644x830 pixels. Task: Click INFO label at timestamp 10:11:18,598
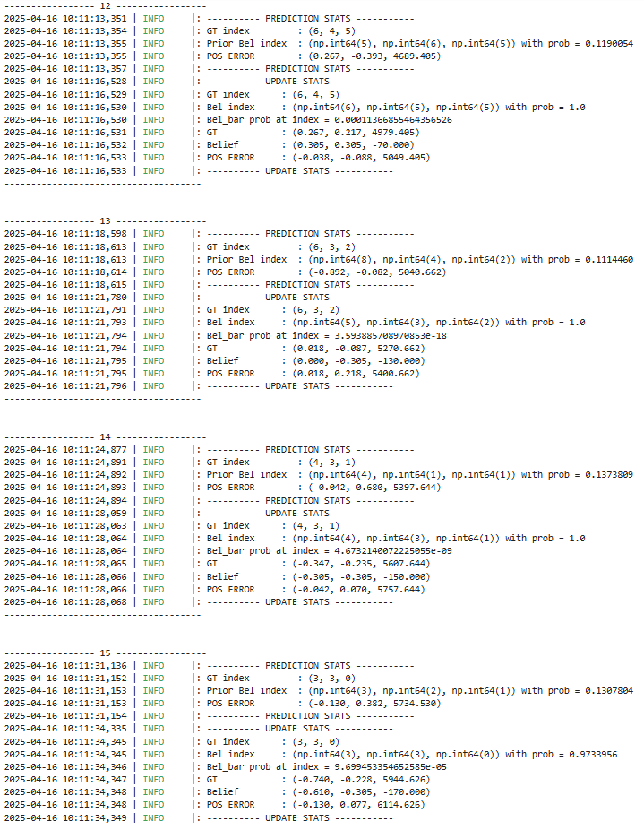click(153, 234)
